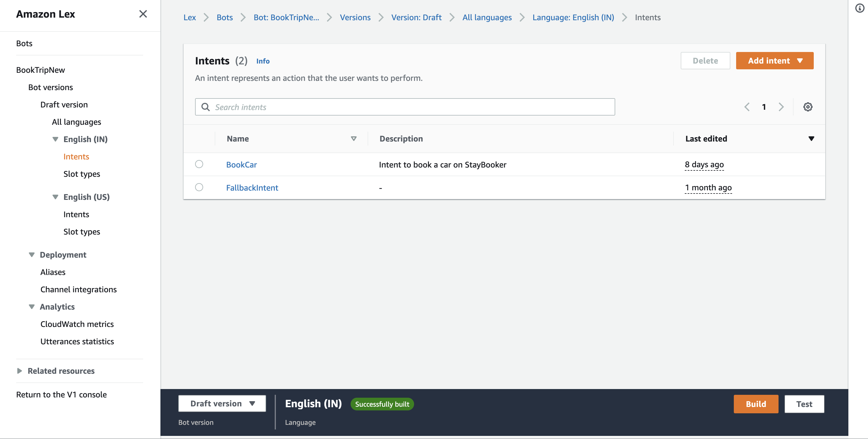The image size is (868, 439).
Task: Go to Version: Draft breadcrumb
Action: coord(416,17)
